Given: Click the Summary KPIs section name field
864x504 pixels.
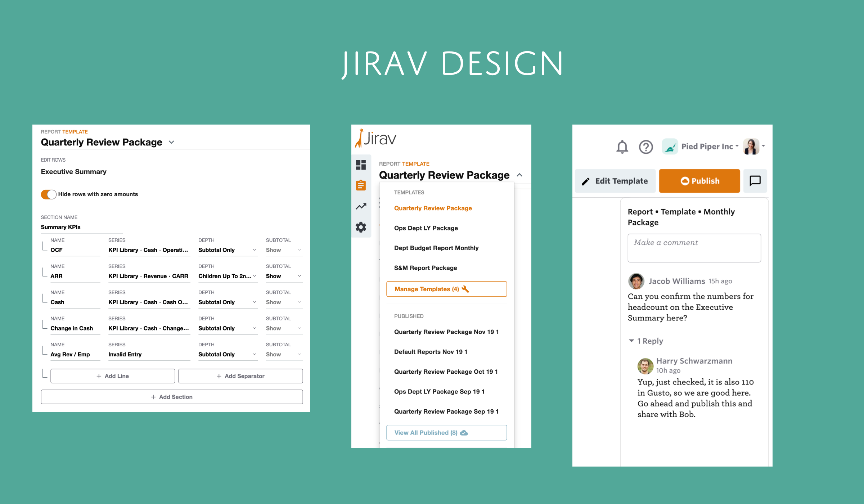Looking at the screenshot, I should coord(82,227).
